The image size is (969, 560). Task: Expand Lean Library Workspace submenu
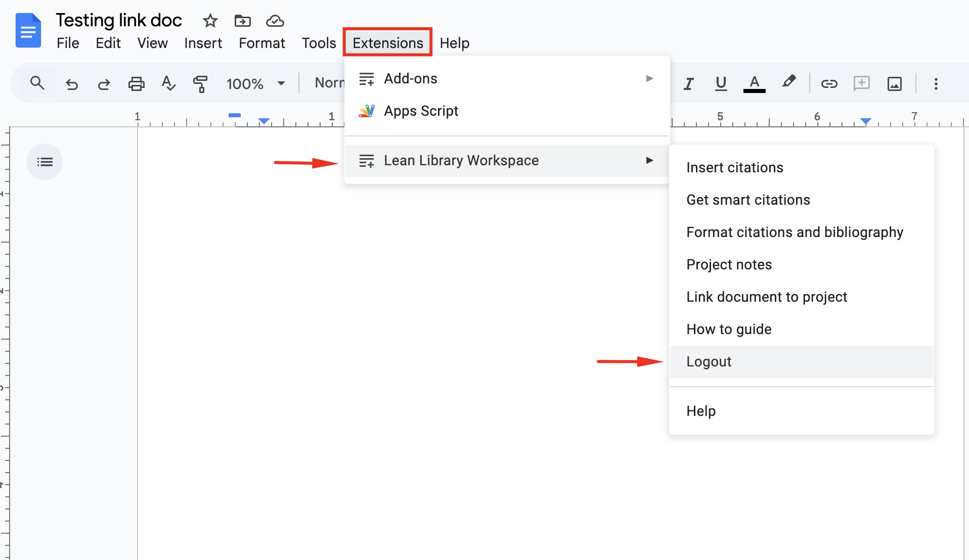coord(507,160)
